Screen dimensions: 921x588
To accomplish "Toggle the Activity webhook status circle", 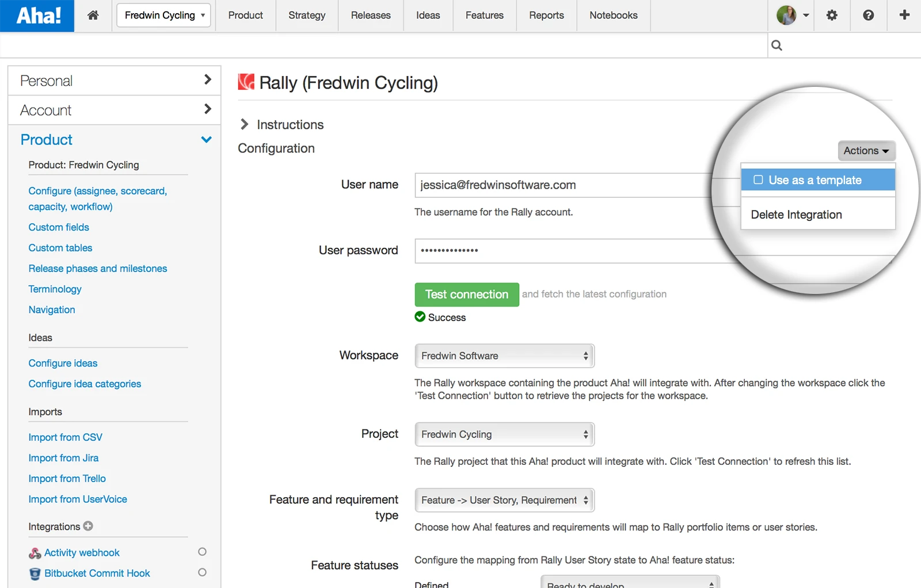I will pos(202,552).
